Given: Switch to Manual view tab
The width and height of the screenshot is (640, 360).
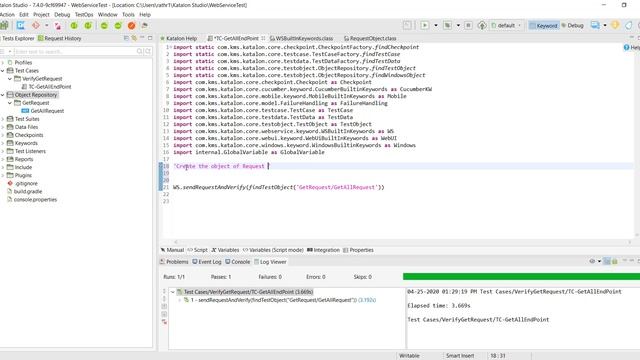Looking at the screenshot, I should [172, 250].
